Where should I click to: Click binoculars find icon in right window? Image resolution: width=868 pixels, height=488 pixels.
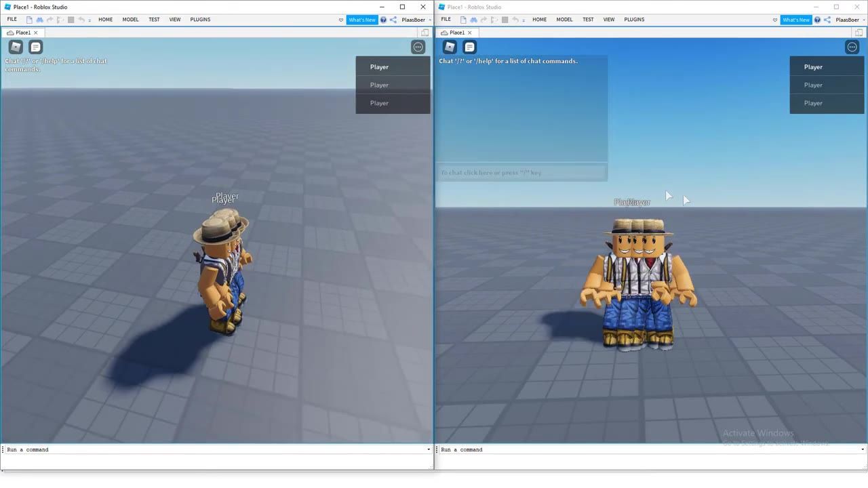[x=473, y=20]
